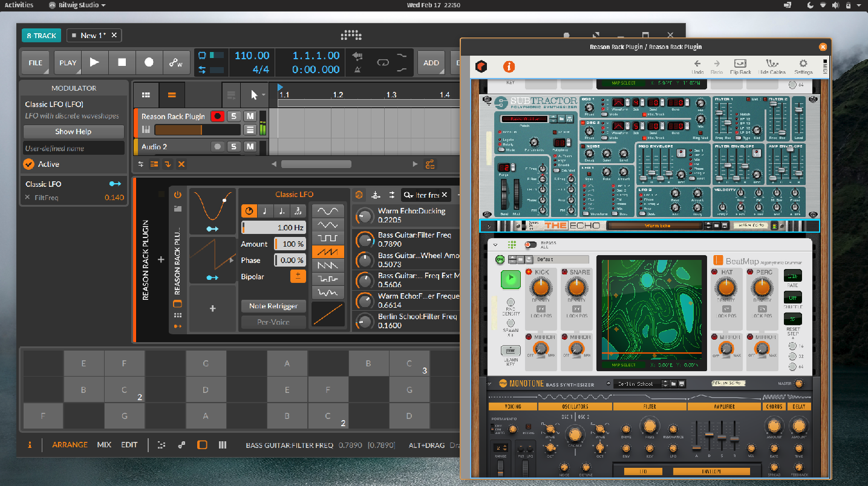Screen dimensions: 868x486
Task: Mute the Reason Rack Plugin track
Action: pos(250,116)
